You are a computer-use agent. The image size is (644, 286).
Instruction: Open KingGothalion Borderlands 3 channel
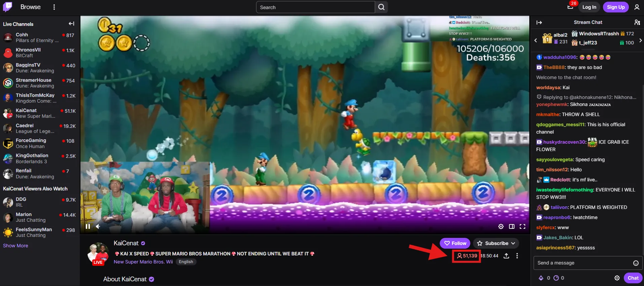click(40, 158)
